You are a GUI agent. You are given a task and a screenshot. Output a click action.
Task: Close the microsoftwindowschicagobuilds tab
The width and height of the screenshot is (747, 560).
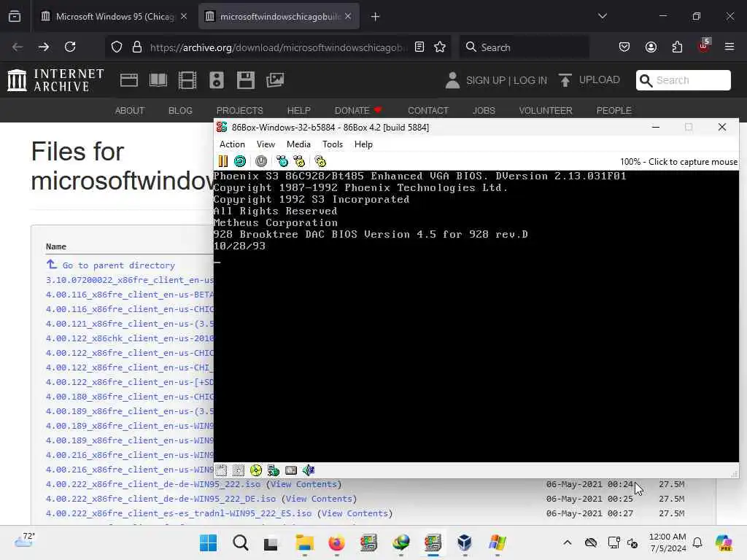[x=348, y=16]
